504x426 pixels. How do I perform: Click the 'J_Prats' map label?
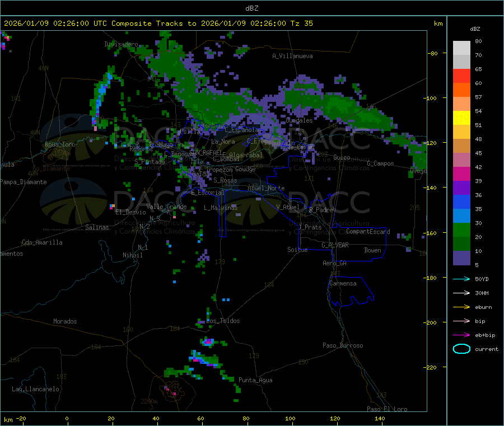pyautogui.click(x=310, y=227)
